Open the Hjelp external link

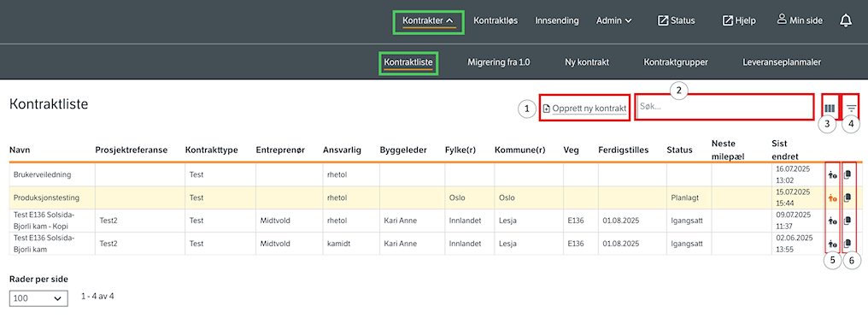point(739,21)
